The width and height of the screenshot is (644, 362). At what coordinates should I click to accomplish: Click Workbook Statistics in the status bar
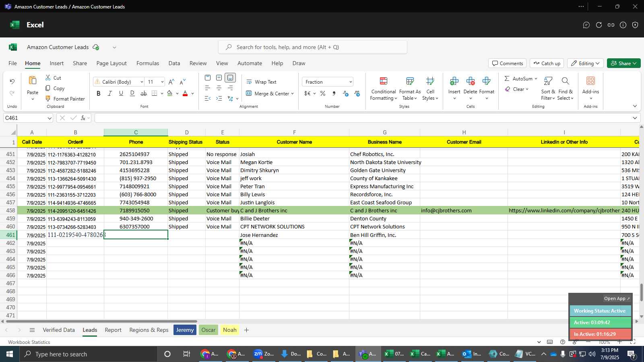point(29,342)
